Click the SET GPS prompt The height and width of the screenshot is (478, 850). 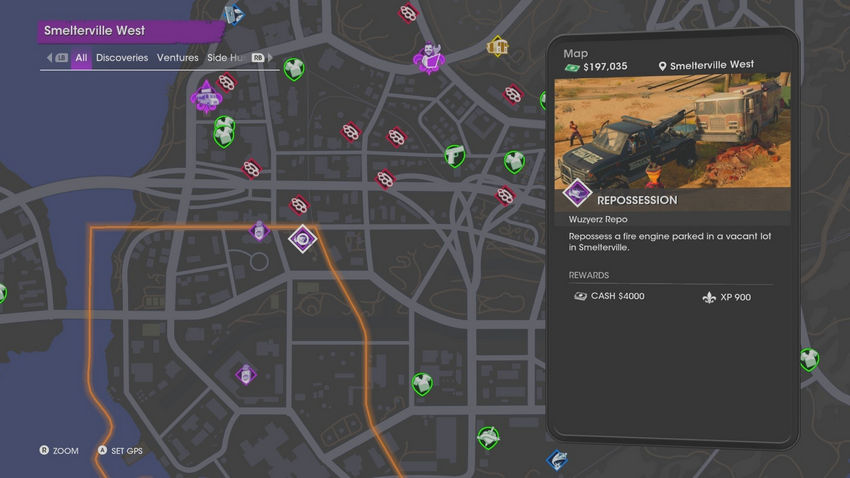point(120,451)
